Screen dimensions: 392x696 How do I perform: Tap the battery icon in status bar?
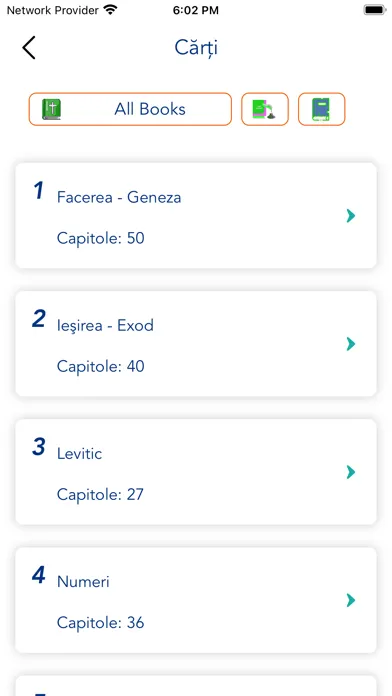pyautogui.click(x=375, y=10)
